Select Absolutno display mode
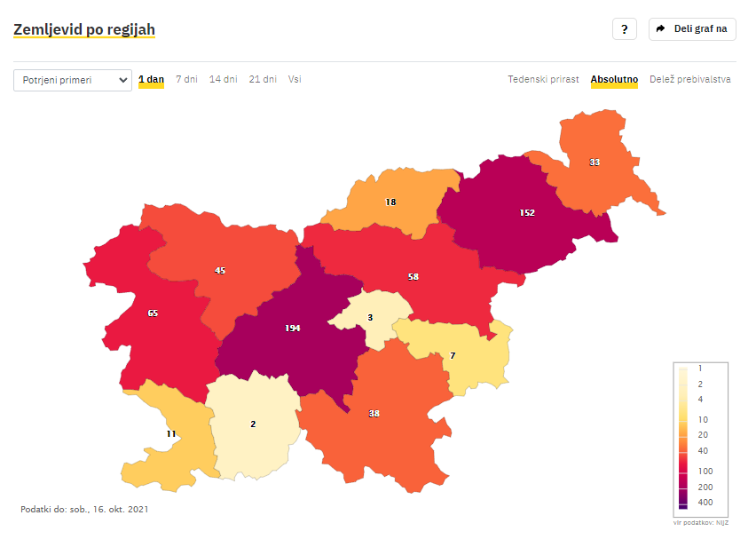 point(614,80)
